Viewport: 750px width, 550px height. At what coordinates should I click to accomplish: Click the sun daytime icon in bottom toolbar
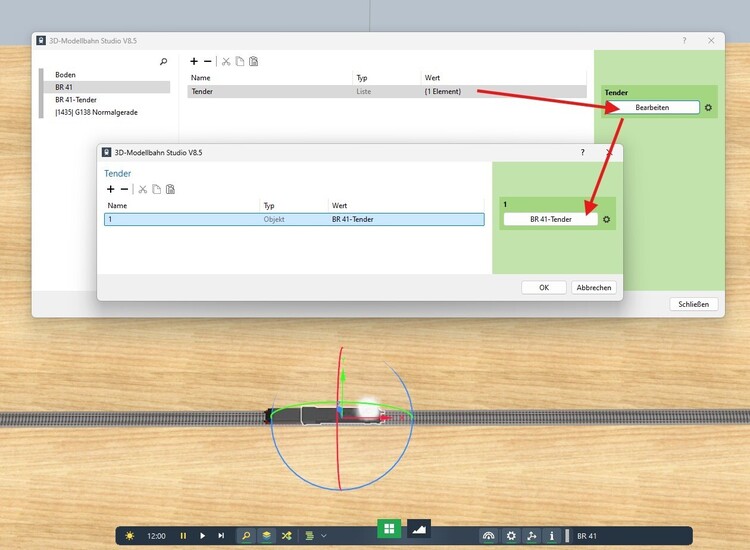coord(130,536)
